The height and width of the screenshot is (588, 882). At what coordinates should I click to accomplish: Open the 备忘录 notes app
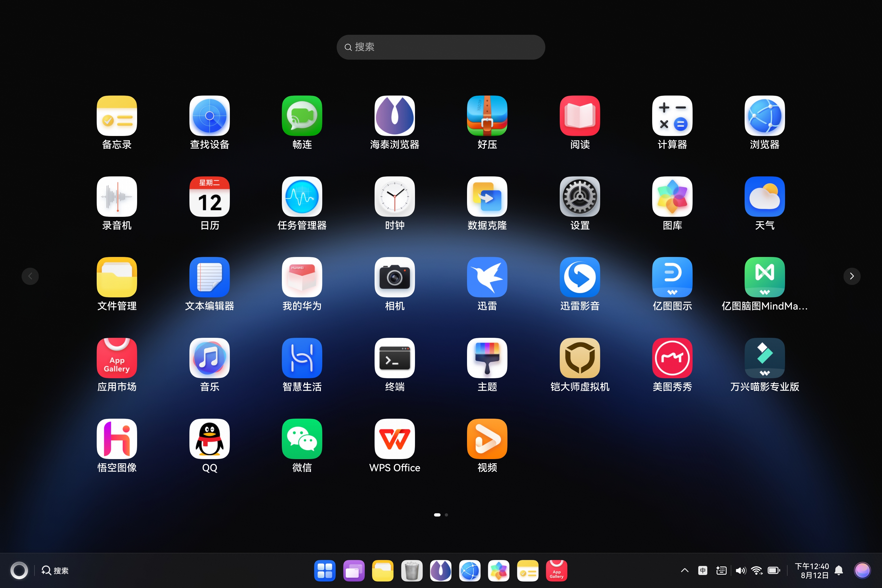click(x=117, y=116)
